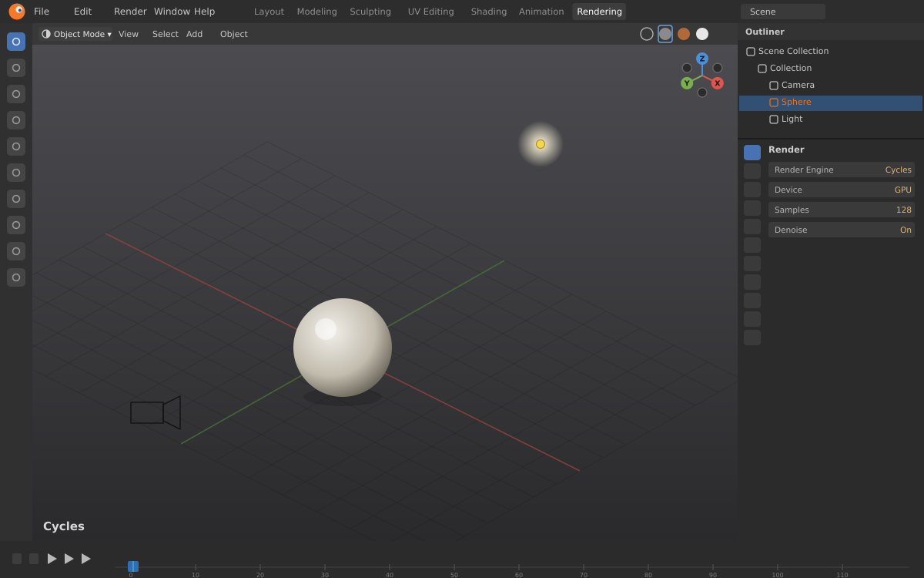Open the Object Mode dropdown
Viewport: 924px width, 578px height.
(x=76, y=34)
